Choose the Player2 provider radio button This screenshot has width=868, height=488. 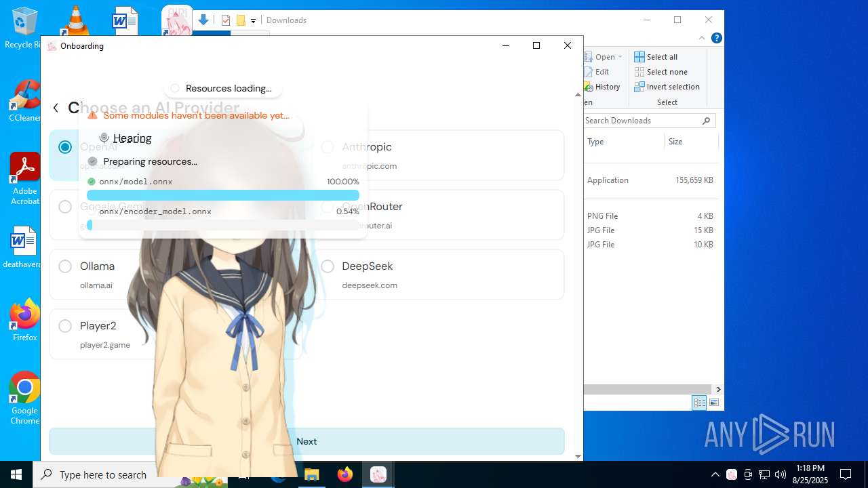pyautogui.click(x=65, y=326)
